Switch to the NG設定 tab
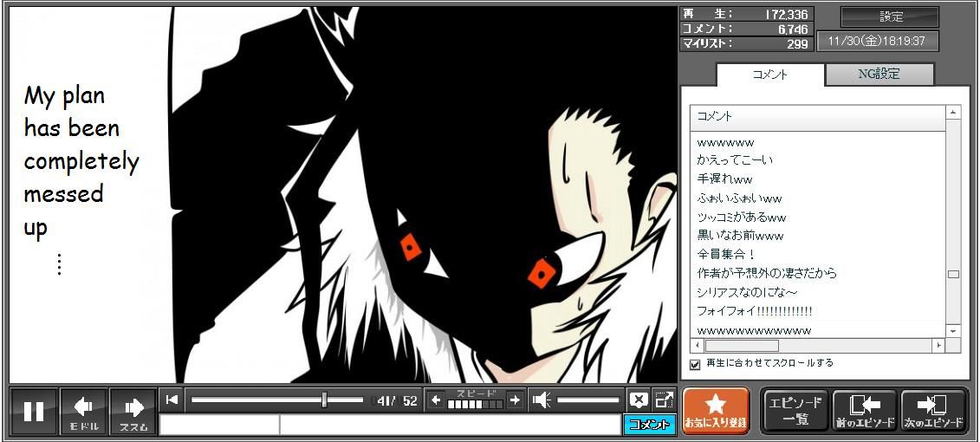Screen dimensions: 980x442 [879, 75]
